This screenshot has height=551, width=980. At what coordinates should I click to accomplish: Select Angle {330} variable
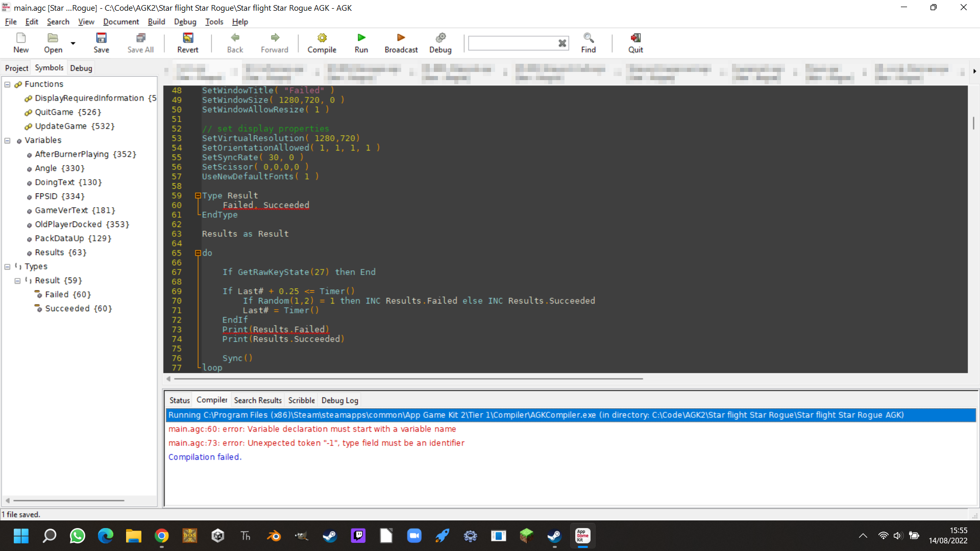(x=55, y=168)
